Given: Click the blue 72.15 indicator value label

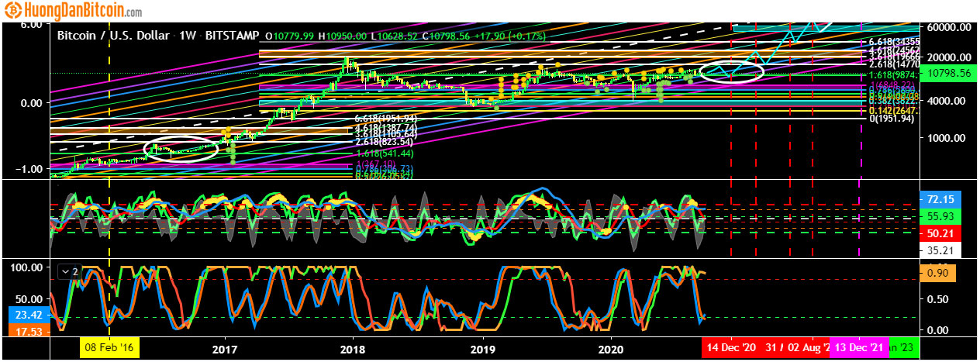Looking at the screenshot, I should tap(941, 198).
